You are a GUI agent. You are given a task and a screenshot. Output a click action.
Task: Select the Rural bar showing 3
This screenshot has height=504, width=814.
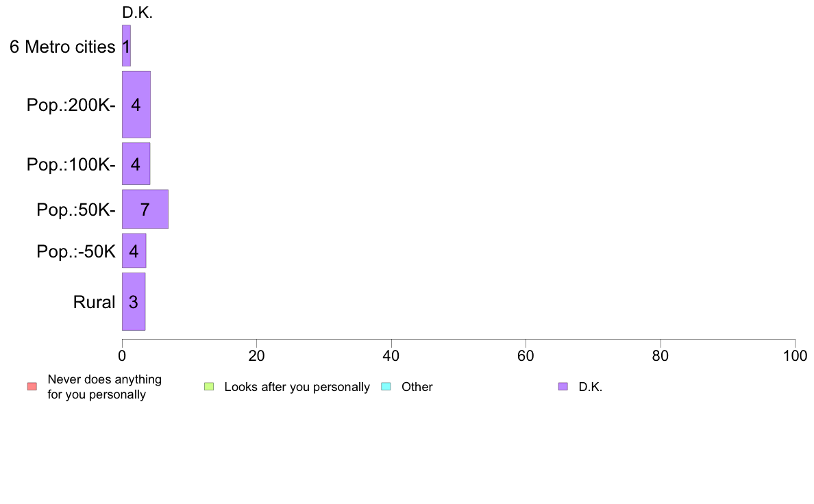pyautogui.click(x=134, y=301)
